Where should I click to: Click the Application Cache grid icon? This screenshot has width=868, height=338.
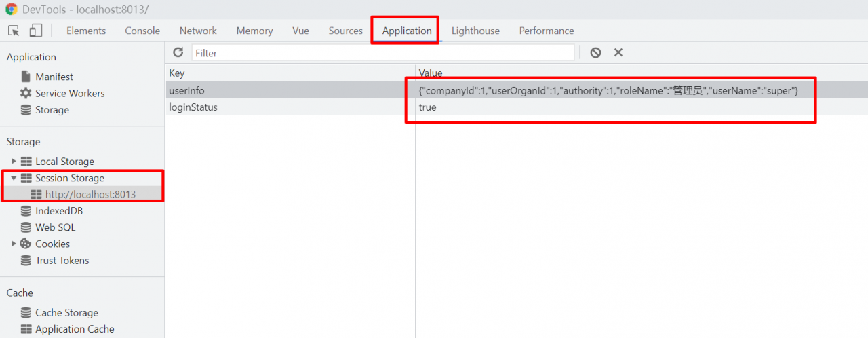coord(26,329)
